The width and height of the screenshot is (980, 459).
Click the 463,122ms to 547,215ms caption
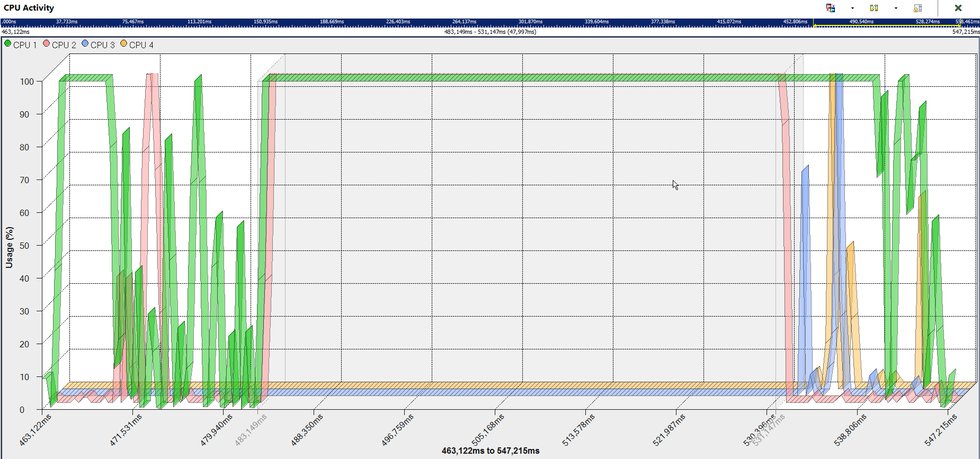click(491, 451)
